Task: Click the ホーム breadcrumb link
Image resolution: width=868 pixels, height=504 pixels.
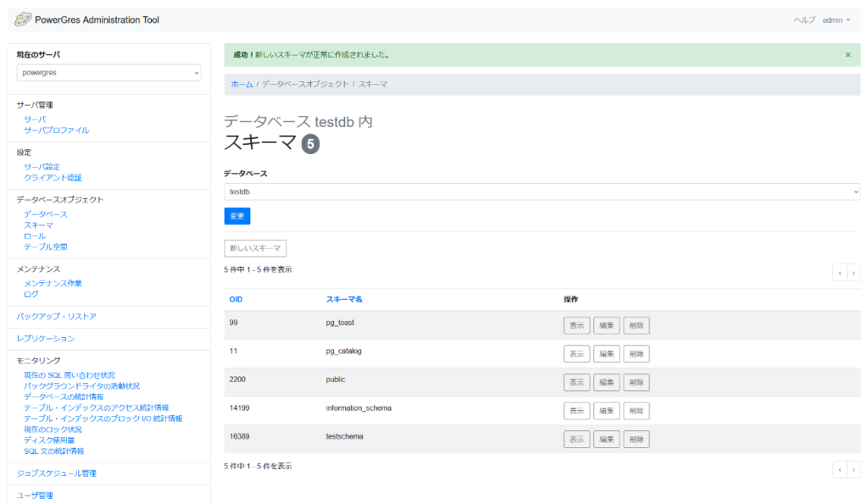Action: tap(242, 84)
